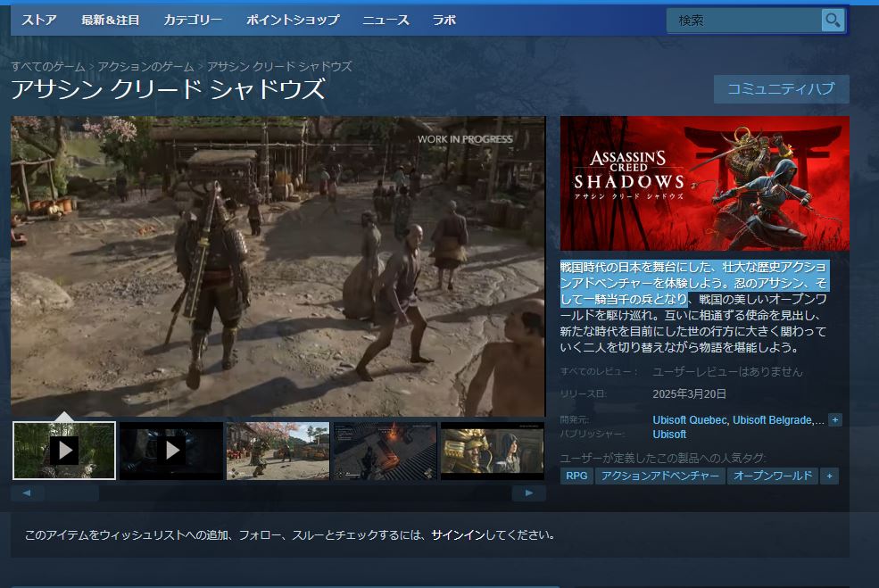Open the ポイントショップ tab
The image size is (879, 588).
pos(293,21)
